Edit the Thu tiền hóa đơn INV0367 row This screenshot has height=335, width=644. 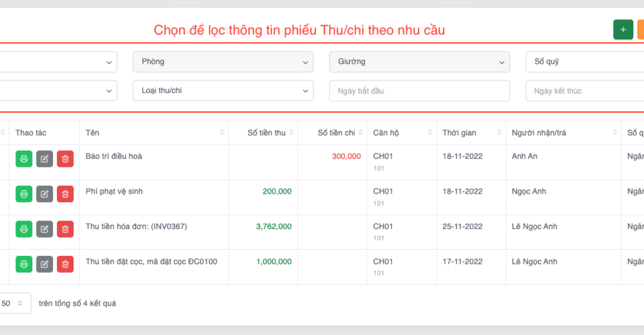point(44,229)
